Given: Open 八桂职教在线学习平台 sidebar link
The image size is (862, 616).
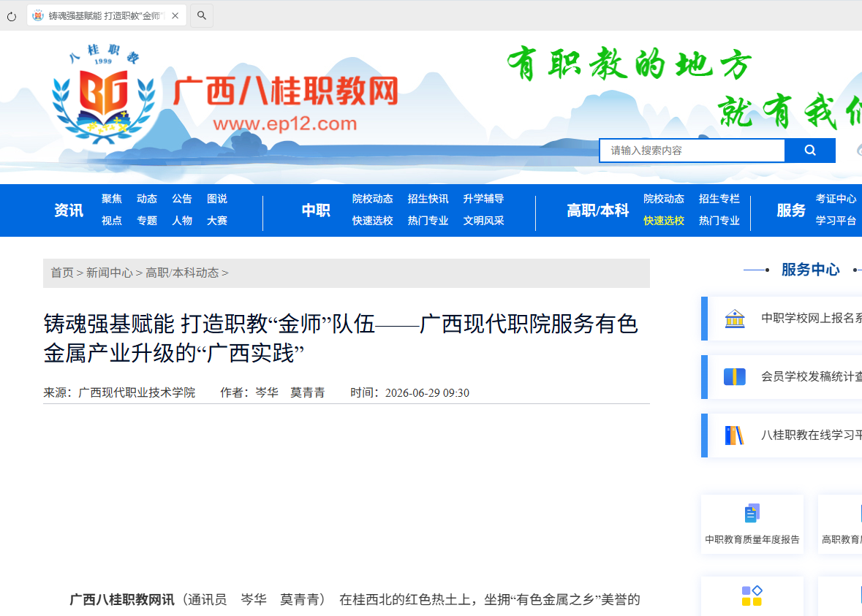Looking at the screenshot, I should 812,435.
